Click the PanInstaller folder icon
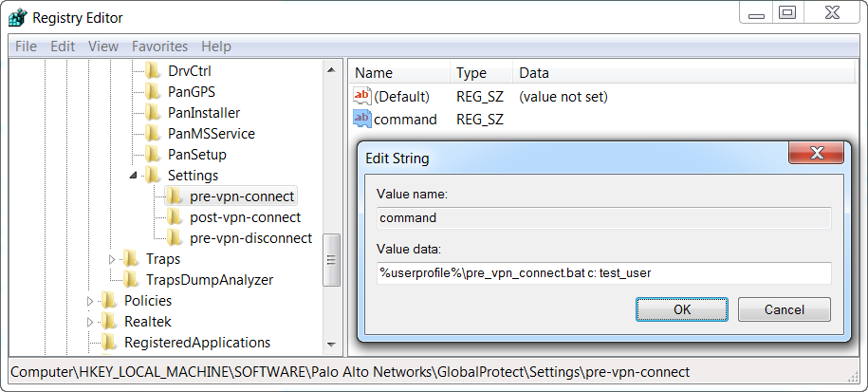 pyautogui.click(x=153, y=113)
